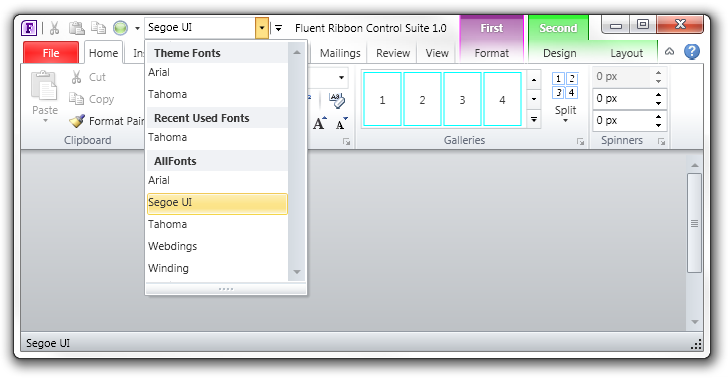The image size is (728, 379).
Task: Select Arial under AllFonts
Action: (x=217, y=180)
